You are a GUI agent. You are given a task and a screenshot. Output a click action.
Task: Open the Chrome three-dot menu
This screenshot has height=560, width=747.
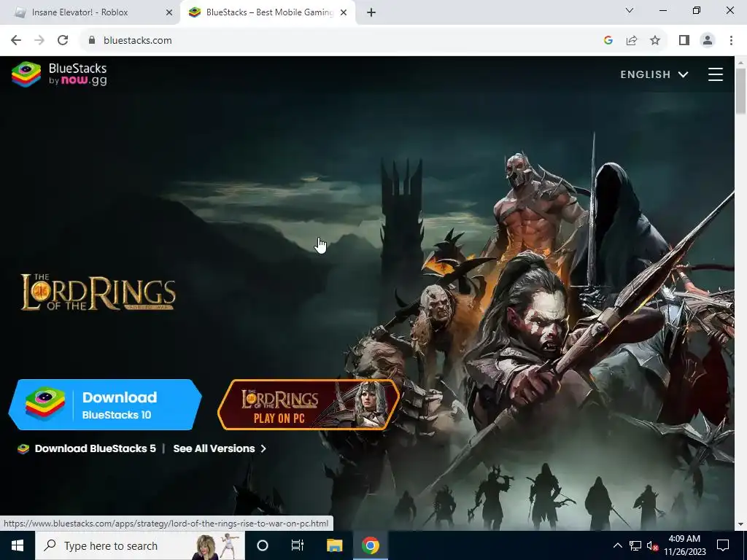731,41
